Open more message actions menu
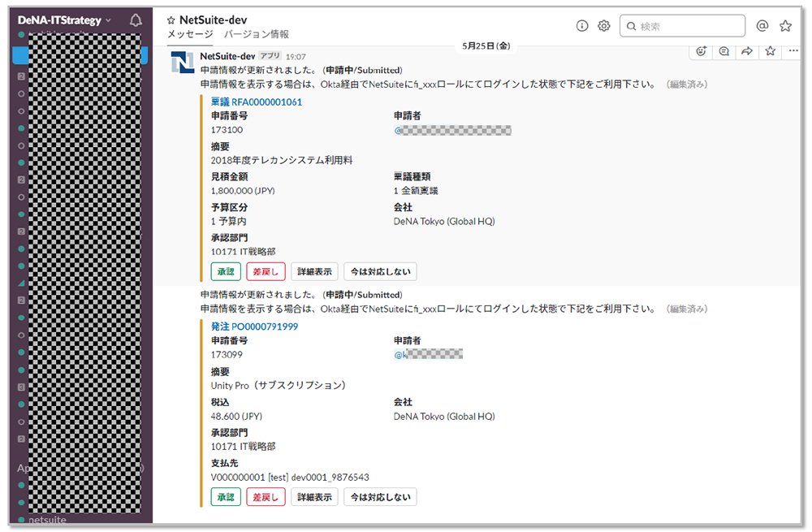Viewport: 812px width, 532px height. (x=793, y=51)
